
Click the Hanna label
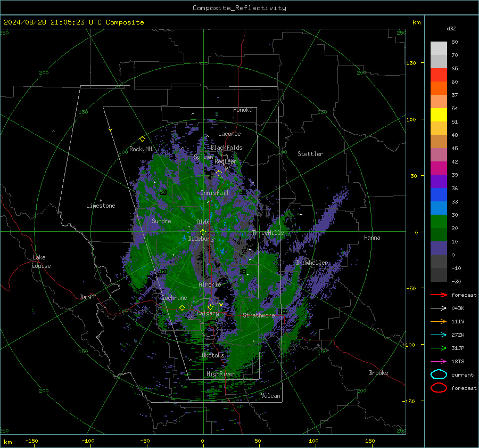click(x=372, y=238)
